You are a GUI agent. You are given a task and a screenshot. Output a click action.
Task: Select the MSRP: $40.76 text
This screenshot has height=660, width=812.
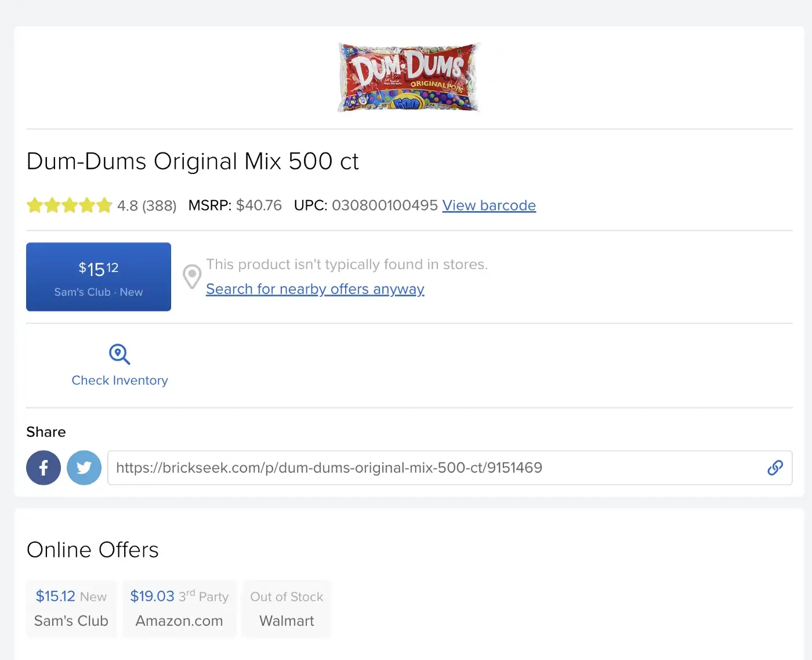click(x=235, y=205)
